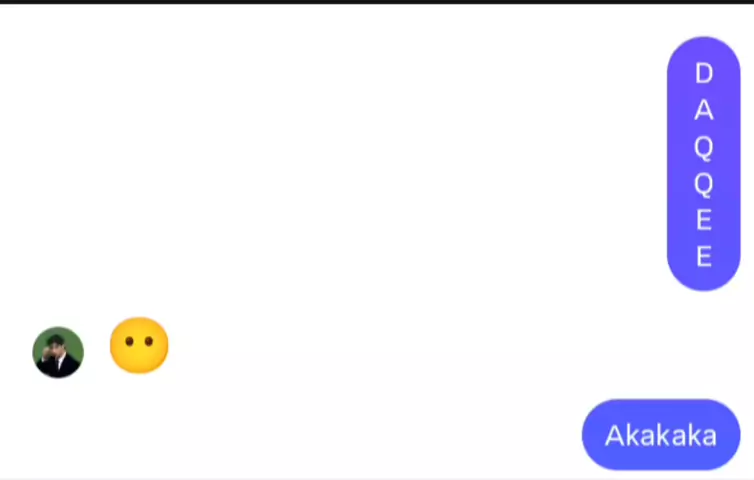This screenshot has width=754, height=480.
Task: Click the upper Q in vertical bubble
Action: pos(704,147)
